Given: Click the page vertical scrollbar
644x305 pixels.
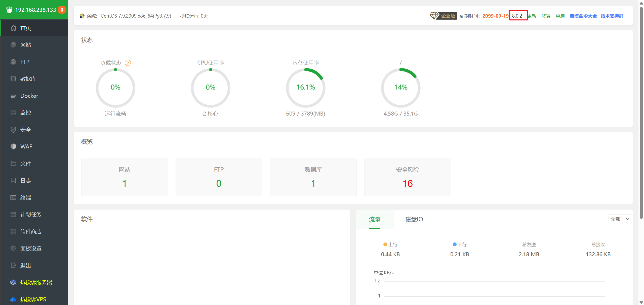Looking at the screenshot, I should pos(641,113).
